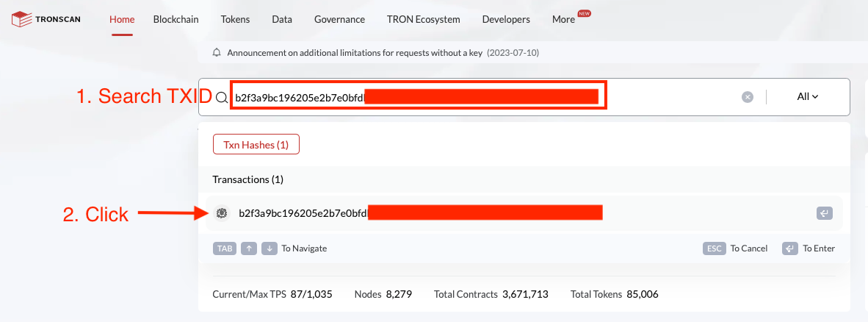Image resolution: width=868 pixels, height=322 pixels.
Task: Open the Tokens menu
Action: pos(235,19)
